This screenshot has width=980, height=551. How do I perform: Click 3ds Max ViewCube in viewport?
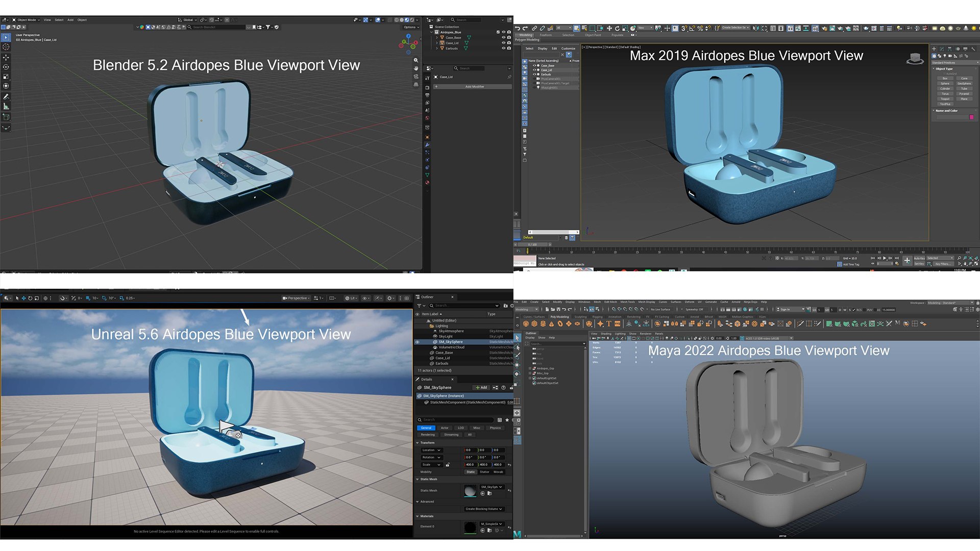(915, 58)
